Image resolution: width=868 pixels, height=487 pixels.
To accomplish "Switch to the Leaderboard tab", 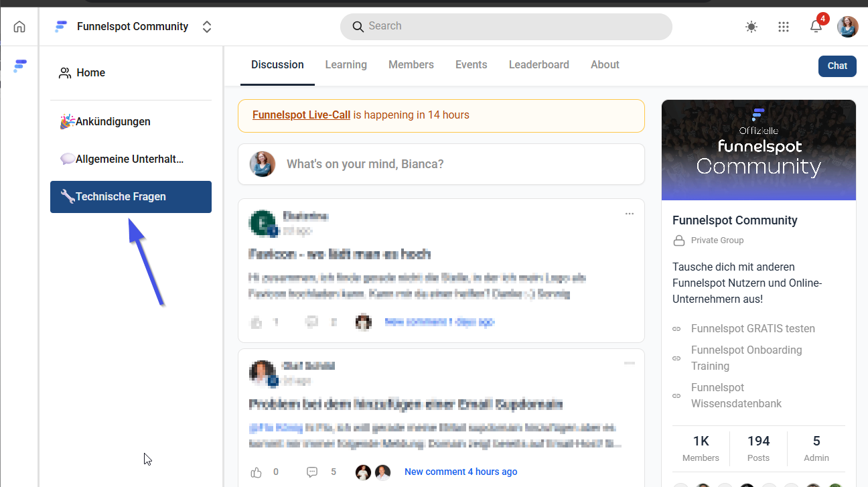I will tap(539, 65).
